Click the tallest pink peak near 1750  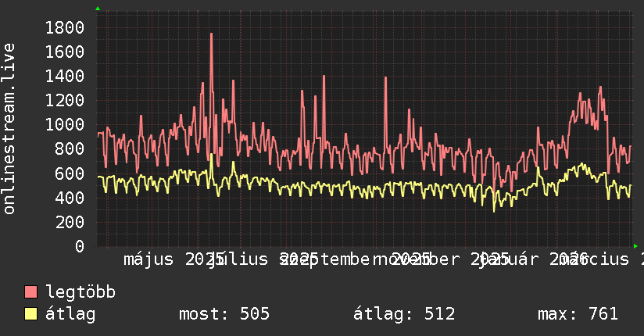point(212,34)
